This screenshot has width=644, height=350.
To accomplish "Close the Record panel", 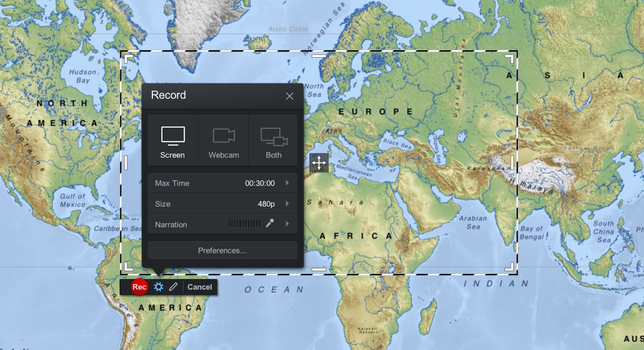I will 289,96.
